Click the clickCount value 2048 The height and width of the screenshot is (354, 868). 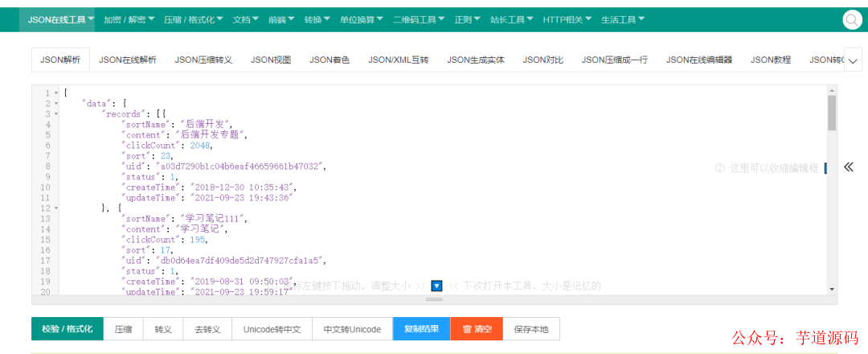click(200, 145)
